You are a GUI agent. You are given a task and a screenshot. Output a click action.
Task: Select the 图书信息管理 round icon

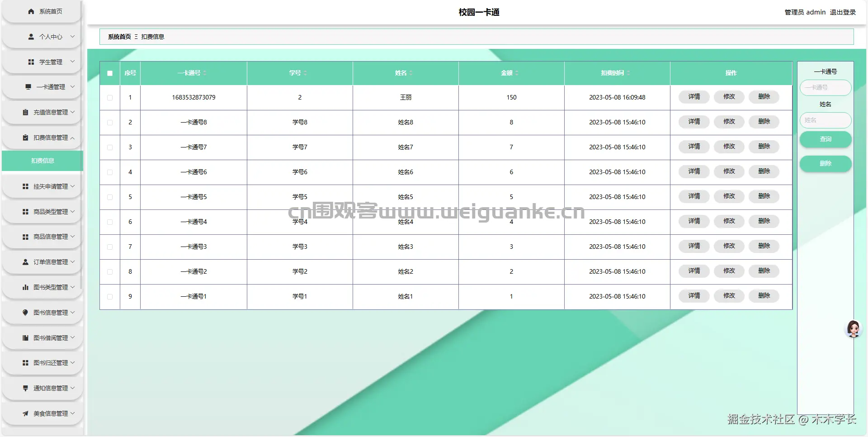coord(26,313)
